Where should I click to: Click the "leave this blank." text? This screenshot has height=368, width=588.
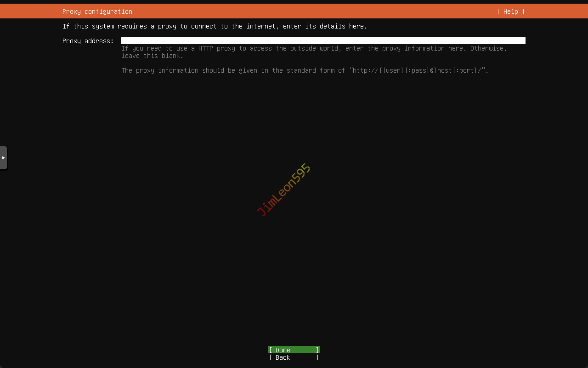click(152, 56)
